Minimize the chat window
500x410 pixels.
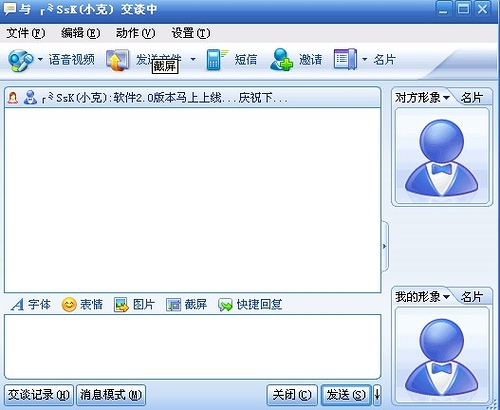[443, 9]
